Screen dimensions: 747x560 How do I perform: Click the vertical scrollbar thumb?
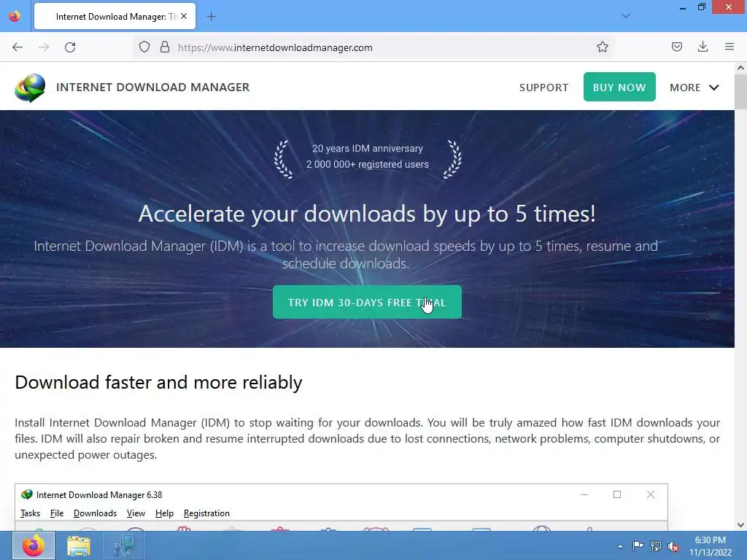[740, 91]
